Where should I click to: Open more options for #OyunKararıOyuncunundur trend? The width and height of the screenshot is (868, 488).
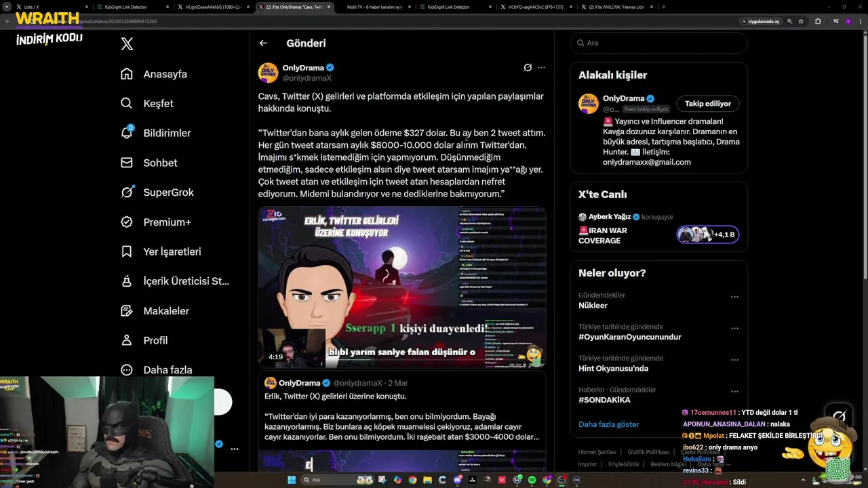click(734, 328)
